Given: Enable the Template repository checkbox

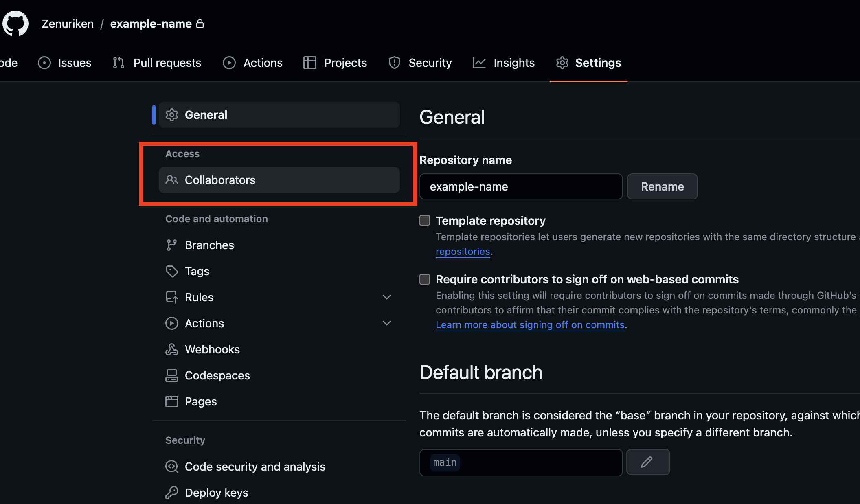Looking at the screenshot, I should click(425, 220).
